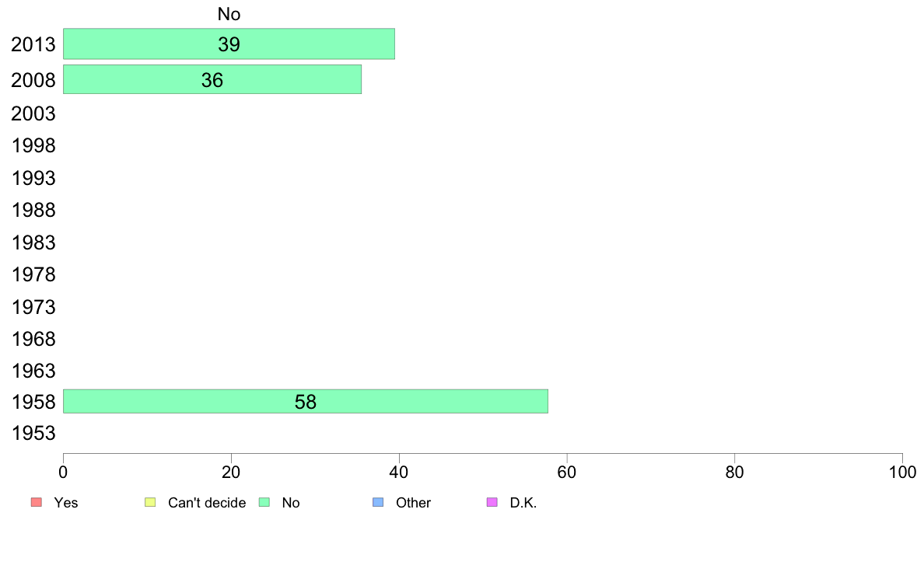Click the No column header label

point(229,14)
